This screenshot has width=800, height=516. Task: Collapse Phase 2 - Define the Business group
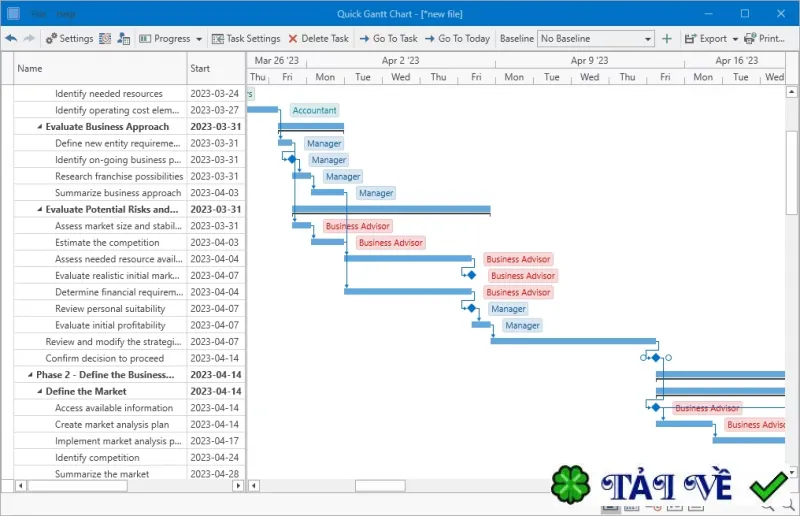pos(31,375)
